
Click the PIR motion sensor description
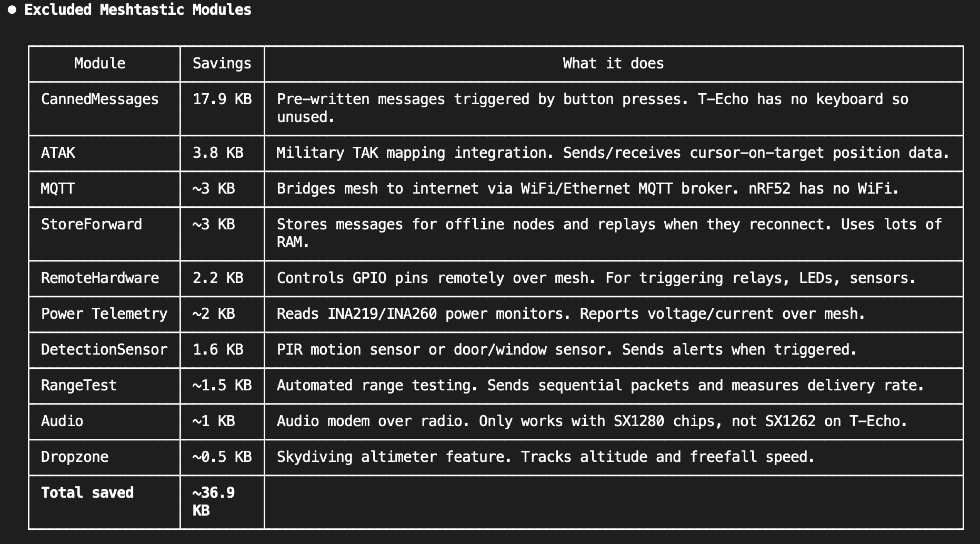click(x=566, y=350)
